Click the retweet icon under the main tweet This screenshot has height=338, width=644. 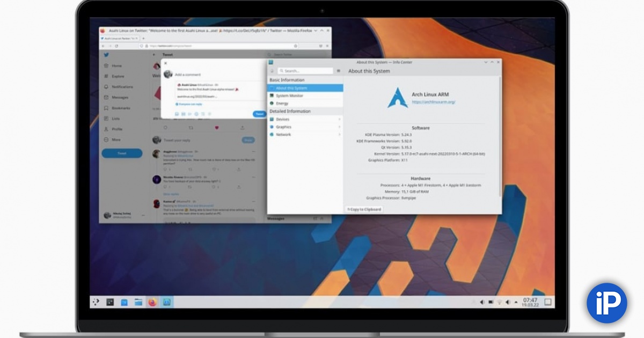[x=191, y=127]
